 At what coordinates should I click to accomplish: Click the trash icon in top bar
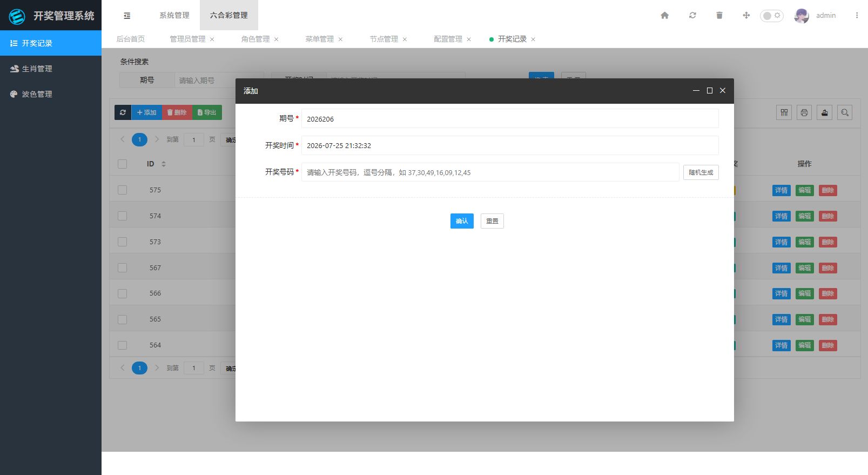tap(719, 15)
